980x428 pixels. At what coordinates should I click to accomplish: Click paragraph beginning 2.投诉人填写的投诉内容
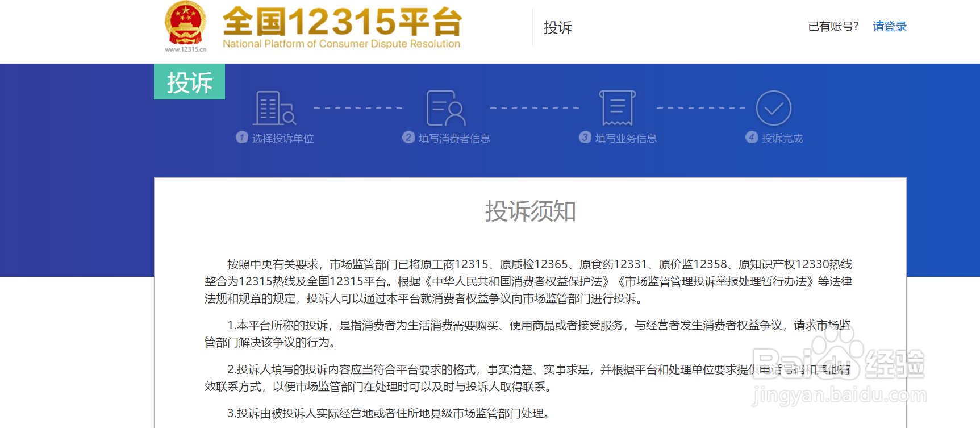click(x=528, y=378)
